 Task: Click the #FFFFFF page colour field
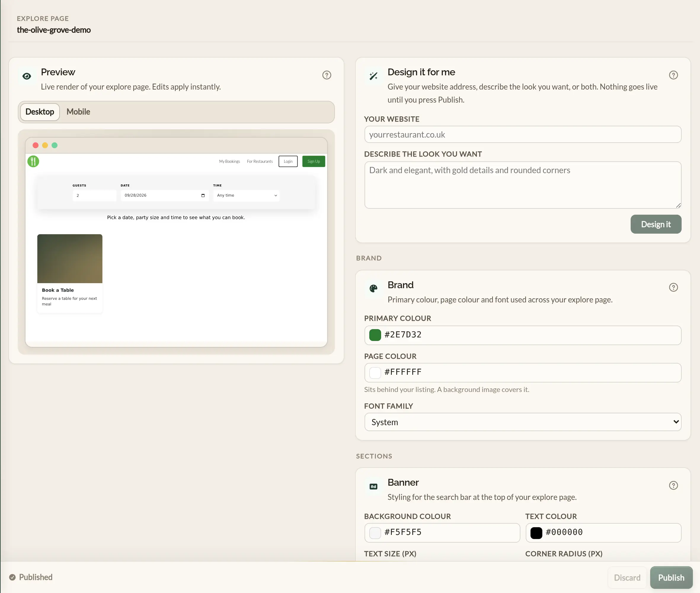(x=522, y=372)
